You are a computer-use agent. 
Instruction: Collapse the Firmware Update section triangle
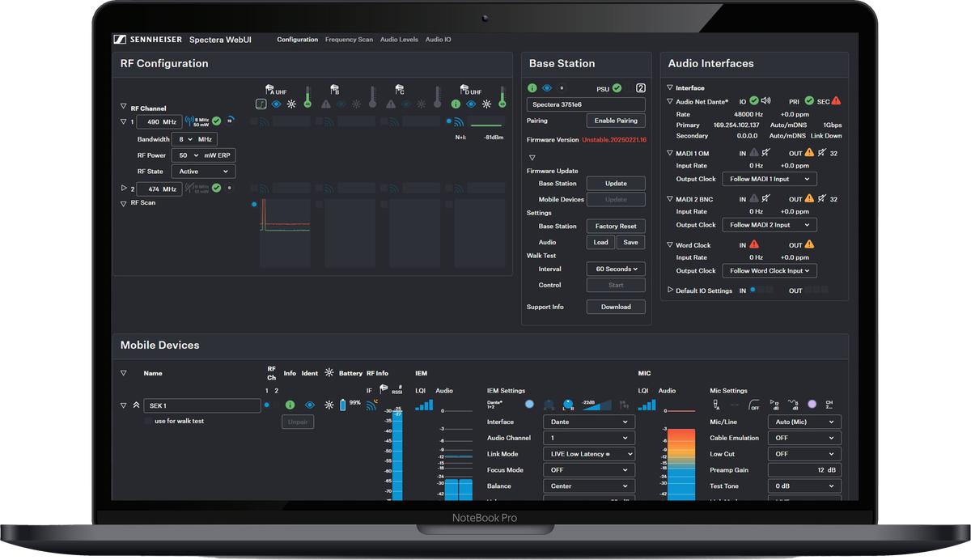click(532, 158)
